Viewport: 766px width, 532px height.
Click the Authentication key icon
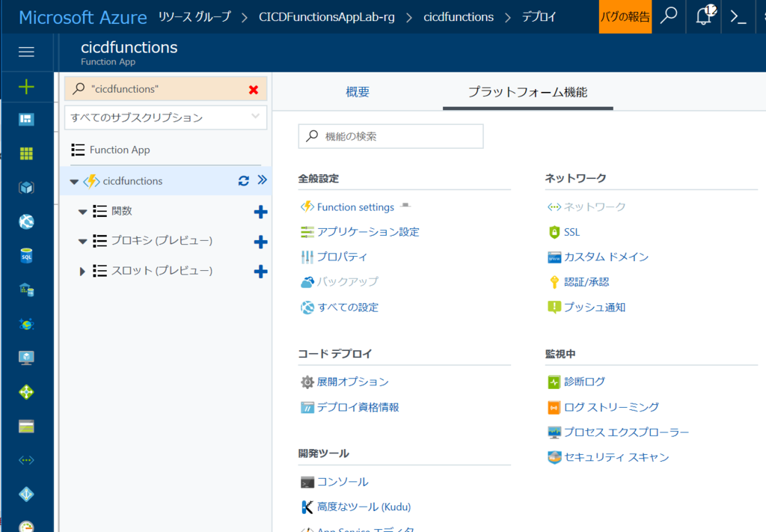[x=554, y=282]
